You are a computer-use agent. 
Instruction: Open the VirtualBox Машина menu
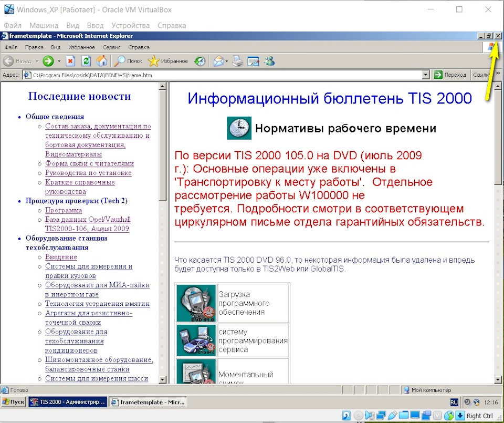tap(44, 25)
